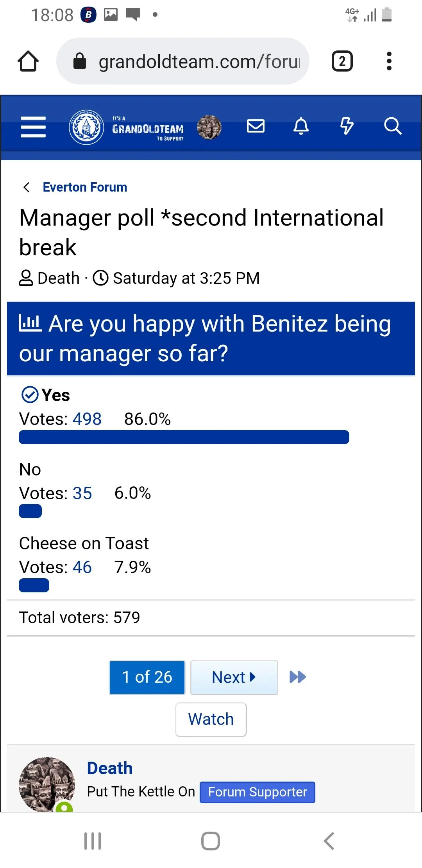The height and width of the screenshot is (868, 422).
Task: Tap the lightning bolt what's new icon
Action: tap(347, 126)
